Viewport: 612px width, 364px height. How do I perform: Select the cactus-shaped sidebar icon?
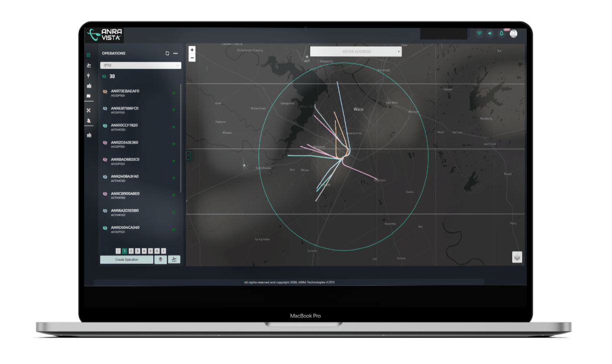[89, 76]
